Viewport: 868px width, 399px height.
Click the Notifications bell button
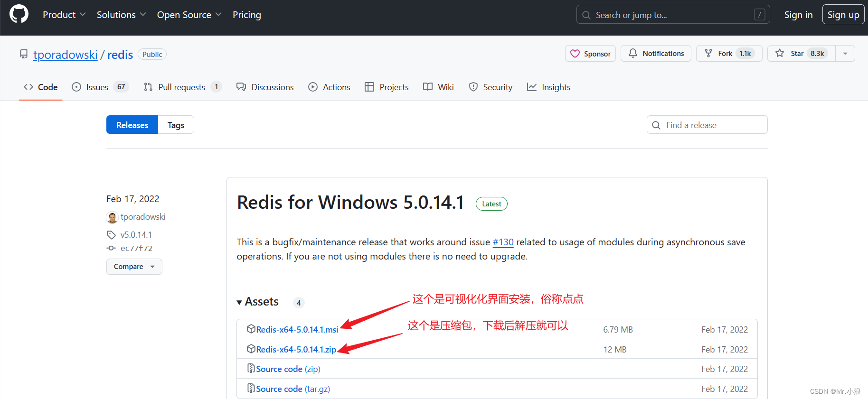click(x=656, y=54)
